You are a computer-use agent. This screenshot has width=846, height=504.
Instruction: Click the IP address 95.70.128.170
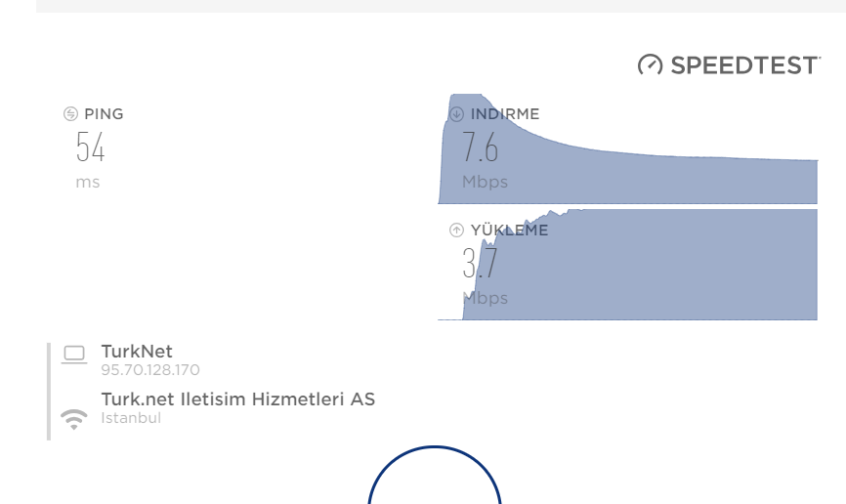150,370
